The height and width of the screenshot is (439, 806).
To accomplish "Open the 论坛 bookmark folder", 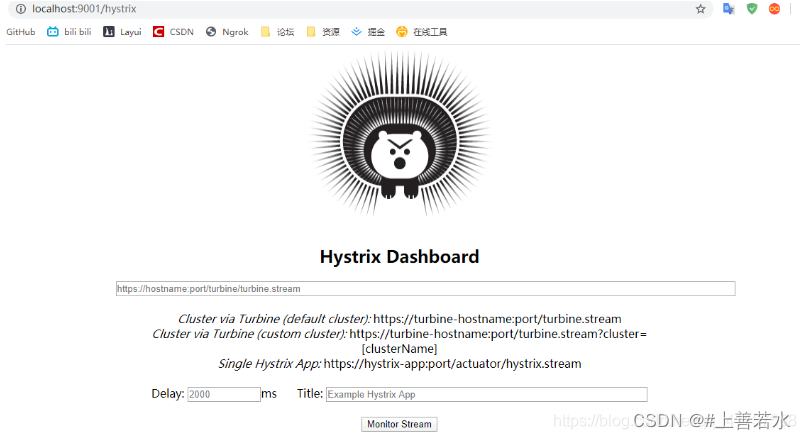I will point(277,32).
